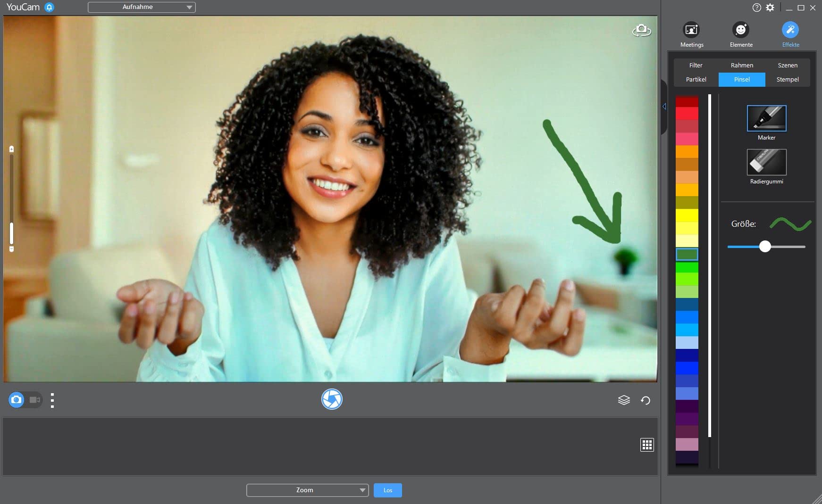Pick the light green color swatch

tap(687, 292)
